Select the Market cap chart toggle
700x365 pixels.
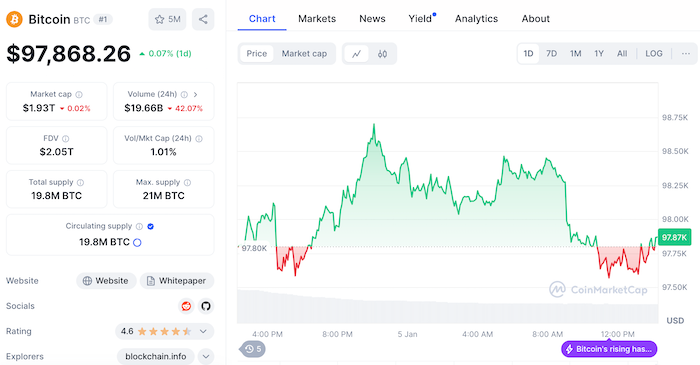tap(304, 54)
